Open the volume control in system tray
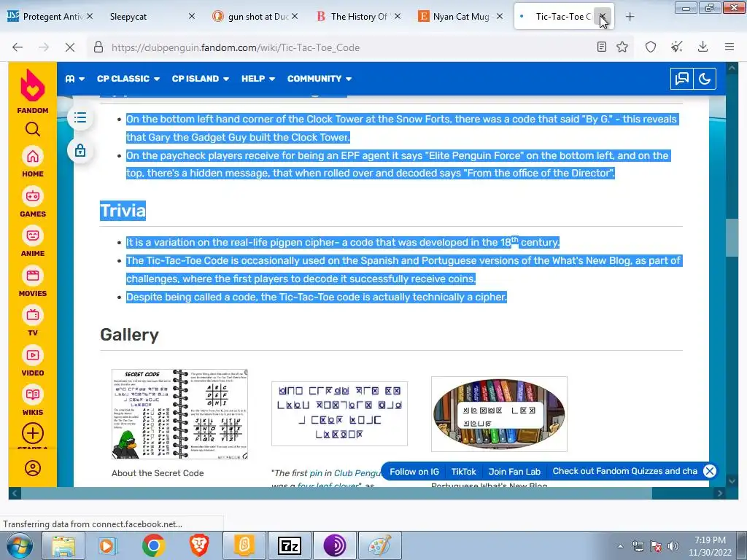This screenshot has height=560, width=747. pos(673,546)
